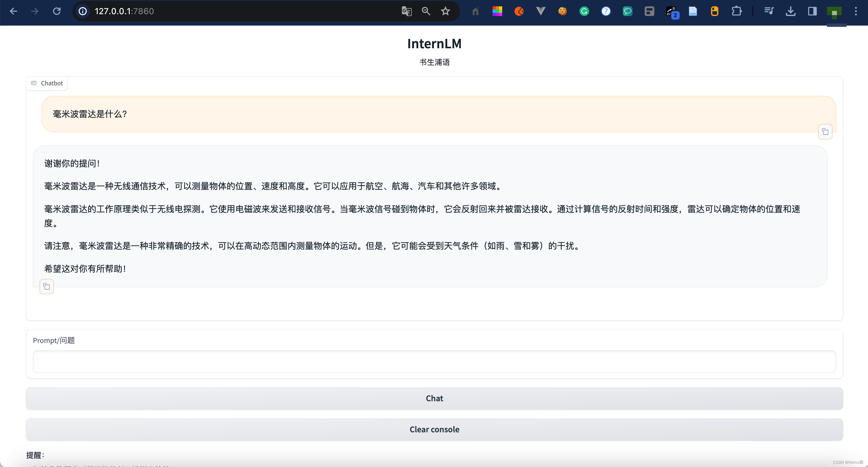Copy the chatbot reply message
This screenshot has width=868, height=467.
pyautogui.click(x=46, y=287)
